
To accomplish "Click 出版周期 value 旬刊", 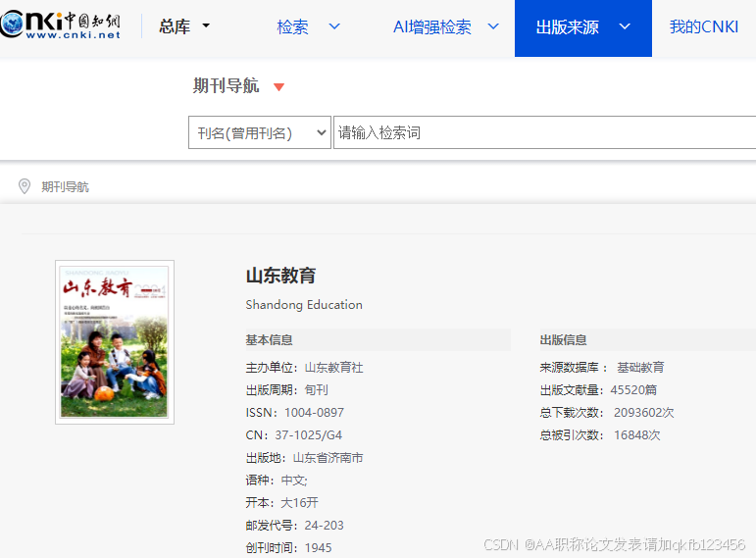I will (x=317, y=389).
